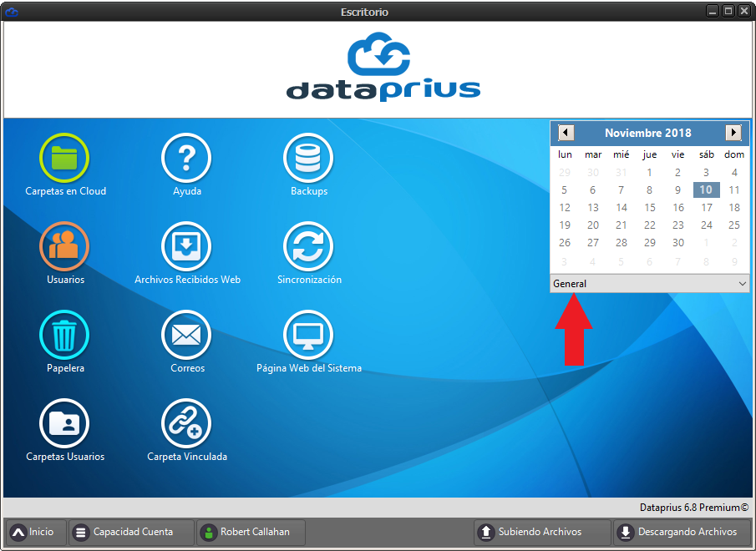Open the Papelera trash icon
The height and width of the screenshot is (551, 756).
tap(64, 336)
